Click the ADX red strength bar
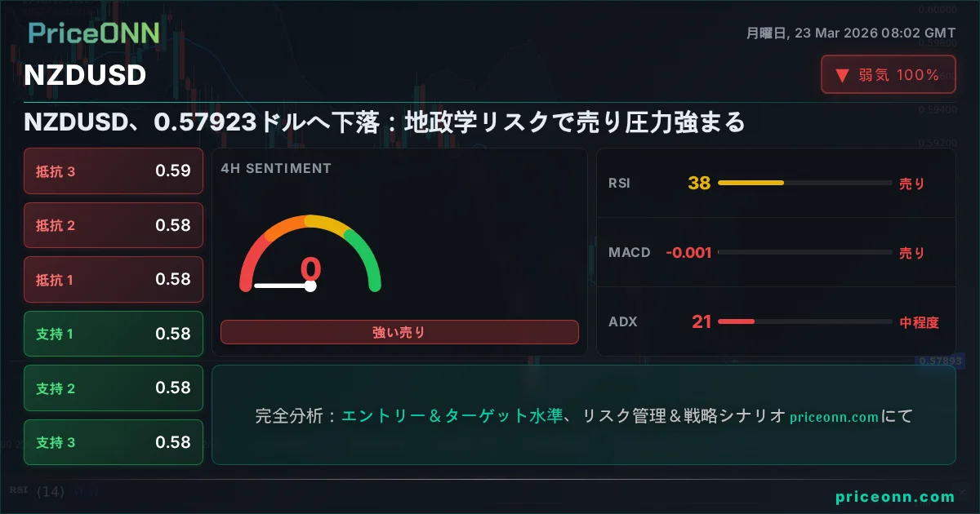Image resolution: width=980 pixels, height=514 pixels. (x=736, y=321)
